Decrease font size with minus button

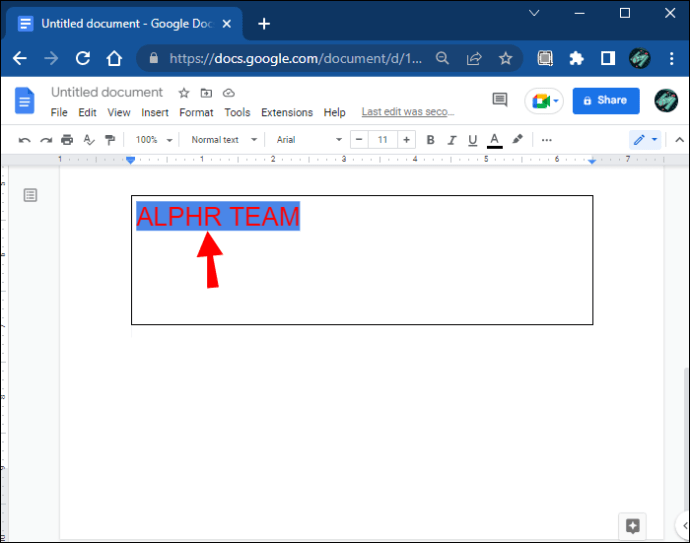click(x=359, y=140)
